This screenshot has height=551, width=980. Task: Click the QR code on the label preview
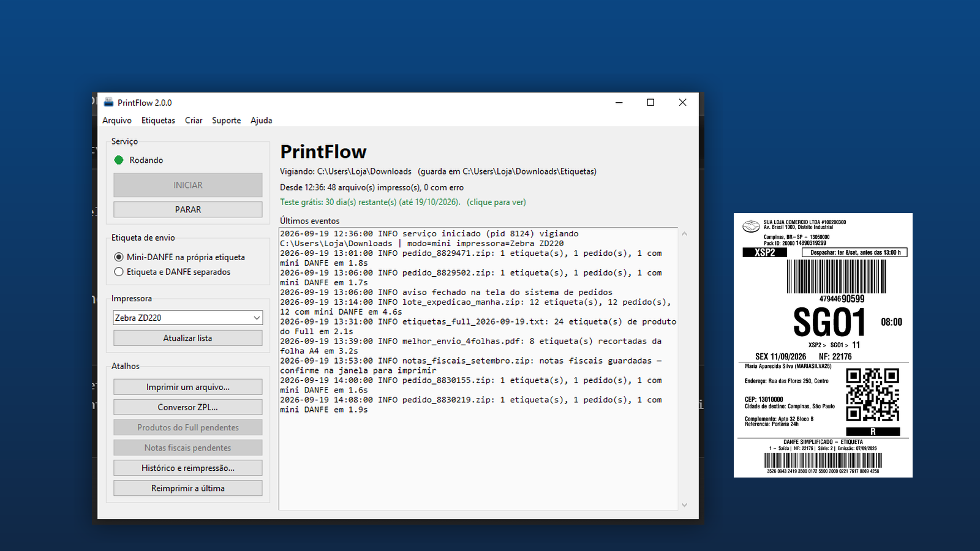click(873, 395)
